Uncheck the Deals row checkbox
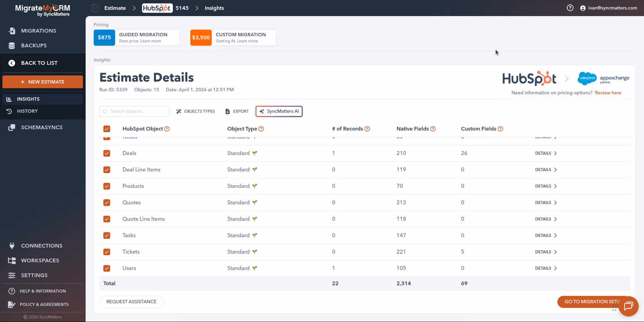The image size is (644, 322). pos(107,153)
